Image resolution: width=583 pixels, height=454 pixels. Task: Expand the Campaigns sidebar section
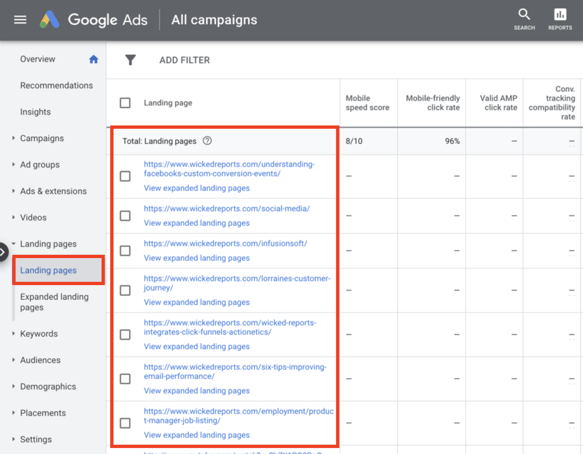tap(13, 138)
